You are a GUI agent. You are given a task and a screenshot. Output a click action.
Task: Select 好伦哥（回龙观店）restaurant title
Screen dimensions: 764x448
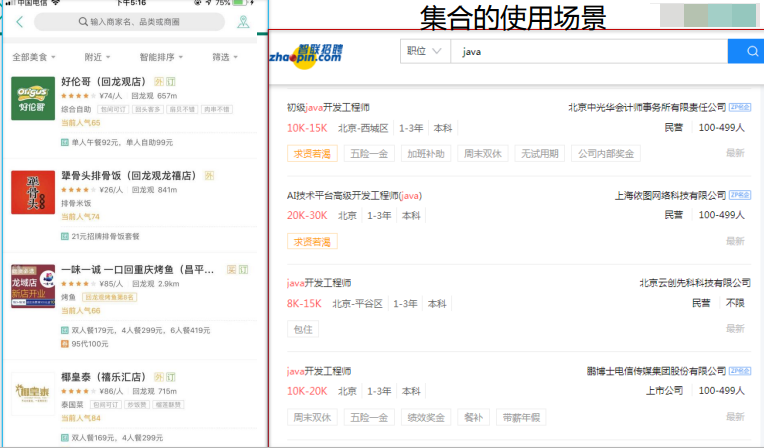[x=103, y=81]
